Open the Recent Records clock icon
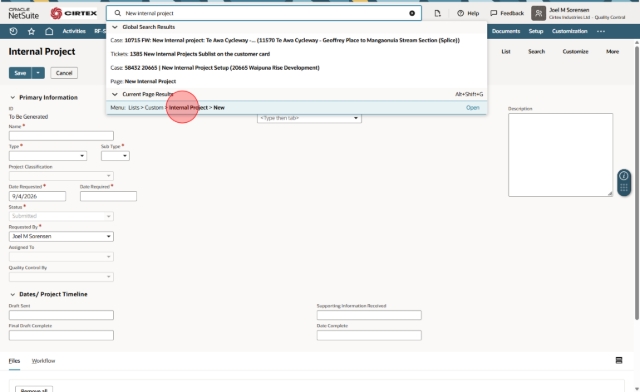The height and width of the screenshot is (392, 640). click(13, 31)
